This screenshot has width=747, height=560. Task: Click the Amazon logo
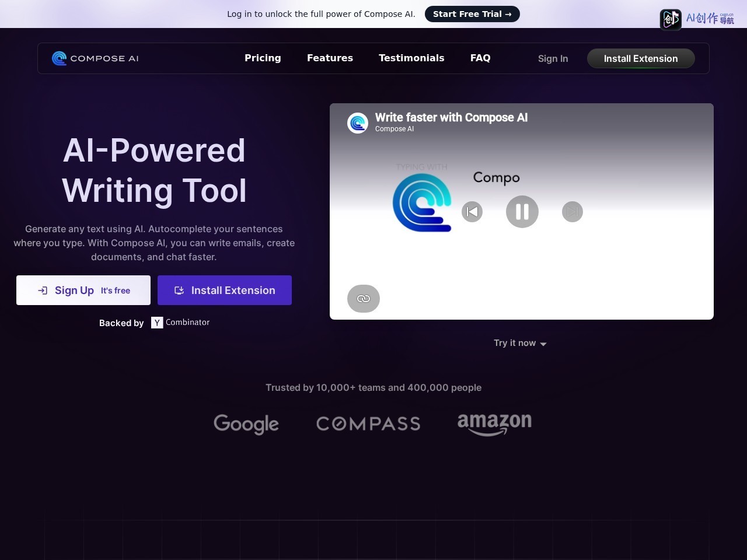click(x=494, y=424)
